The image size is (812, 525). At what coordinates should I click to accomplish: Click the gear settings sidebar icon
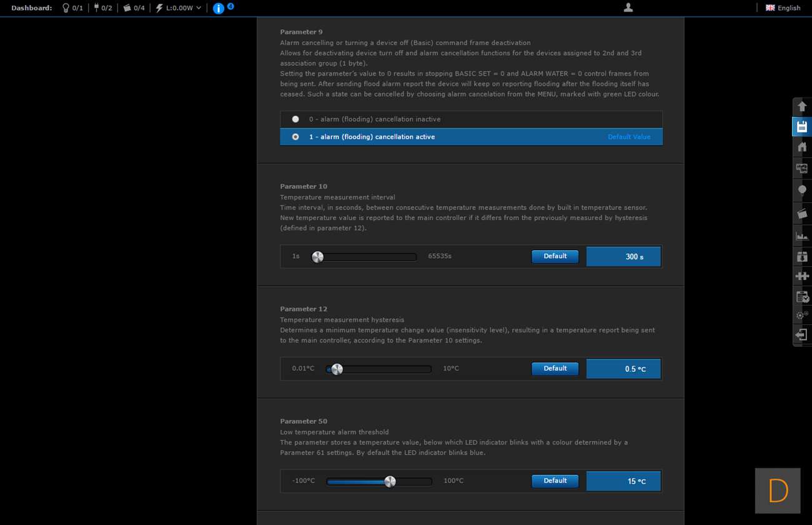click(x=802, y=316)
